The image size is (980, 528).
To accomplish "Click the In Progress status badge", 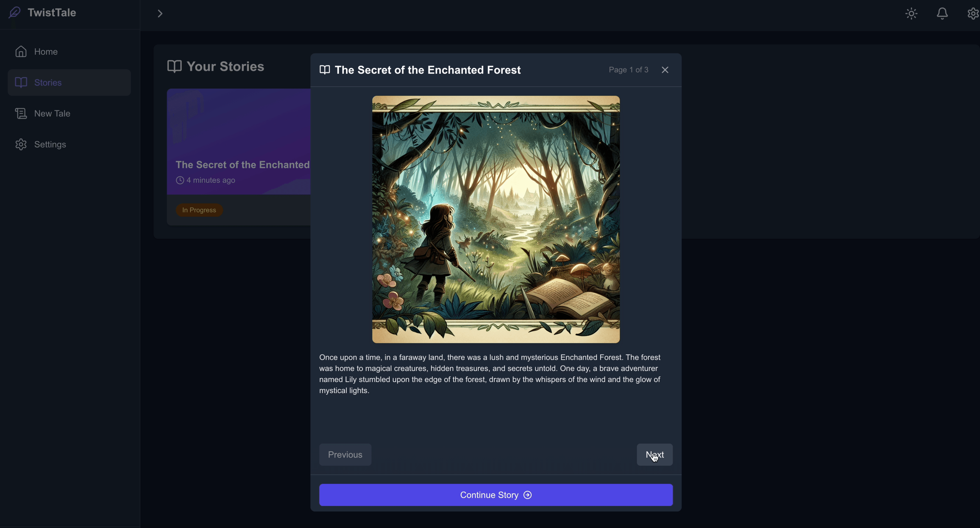I will pos(199,210).
